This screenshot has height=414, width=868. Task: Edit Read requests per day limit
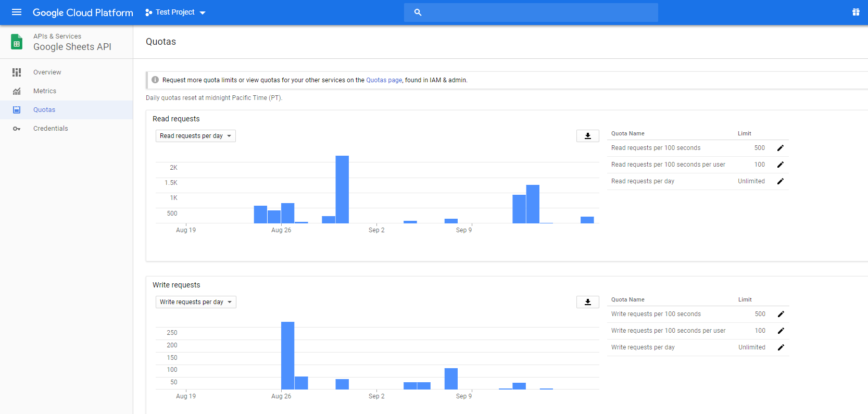point(780,181)
